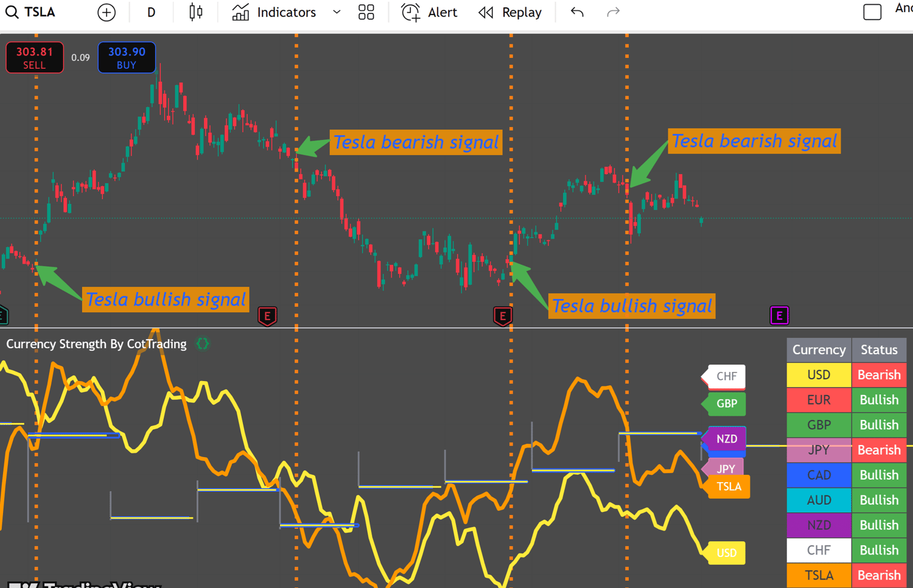Select the blue CAD cell in the table

[819, 475]
